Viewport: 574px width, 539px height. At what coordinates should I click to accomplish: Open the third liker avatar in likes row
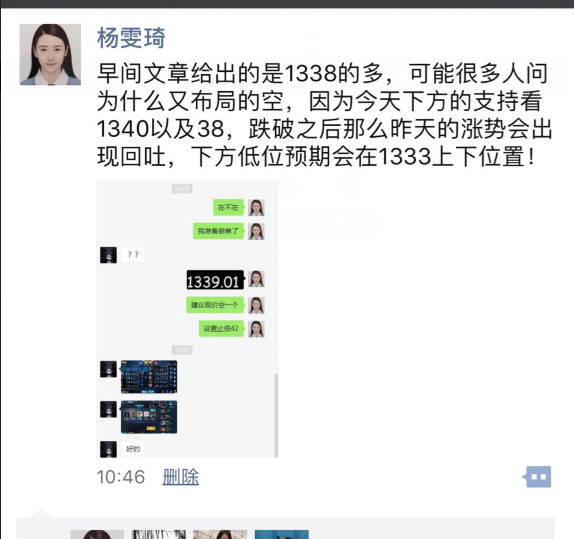[220, 534]
